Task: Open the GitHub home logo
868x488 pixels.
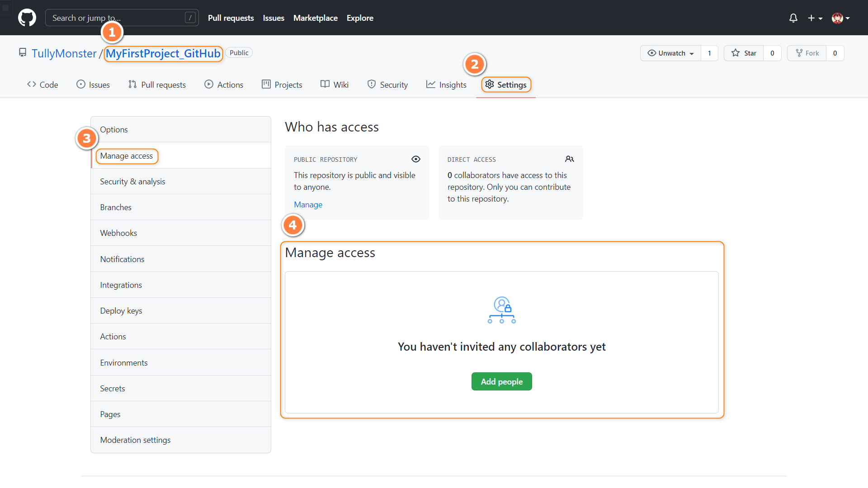Action: tap(27, 18)
